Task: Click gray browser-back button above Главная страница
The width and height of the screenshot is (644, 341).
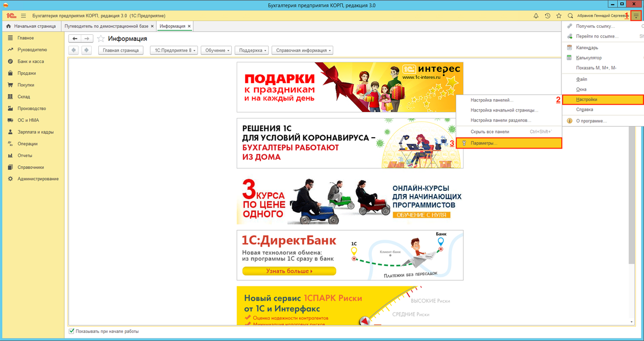Action: pos(74,50)
